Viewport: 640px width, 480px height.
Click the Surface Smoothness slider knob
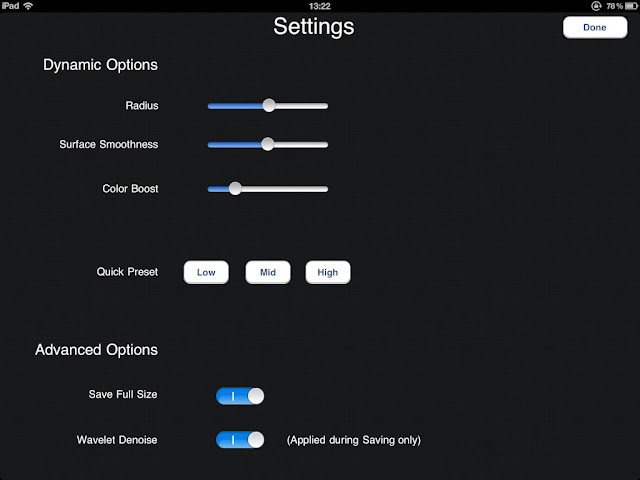[267, 144]
